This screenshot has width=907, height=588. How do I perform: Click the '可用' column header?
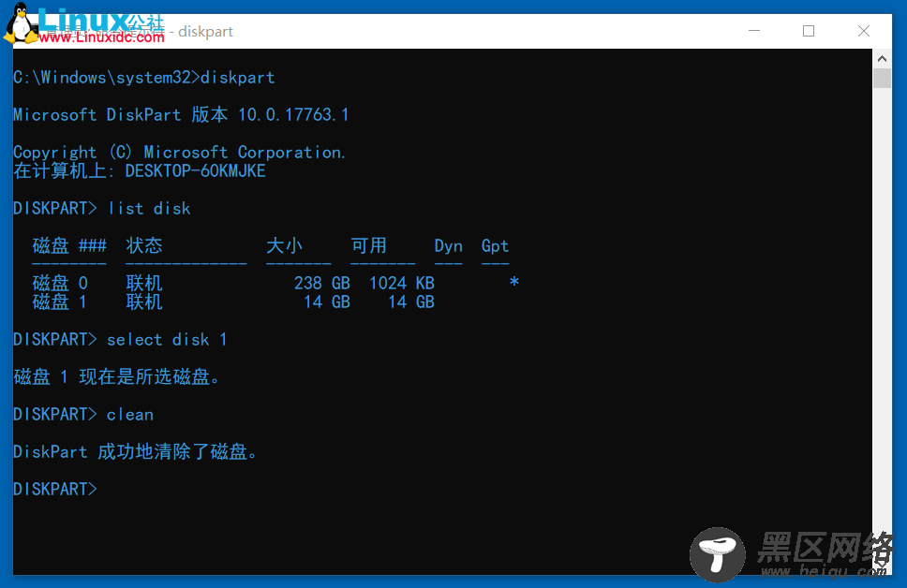tap(368, 245)
